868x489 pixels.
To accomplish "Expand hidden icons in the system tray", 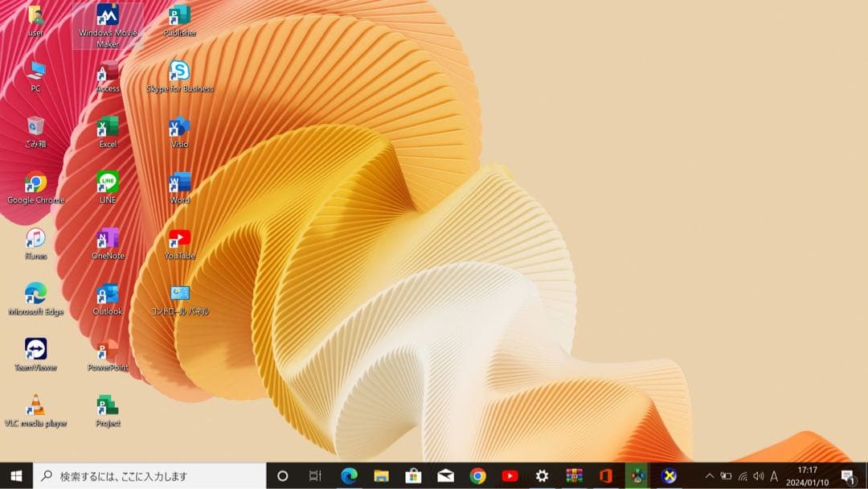I will [x=710, y=475].
